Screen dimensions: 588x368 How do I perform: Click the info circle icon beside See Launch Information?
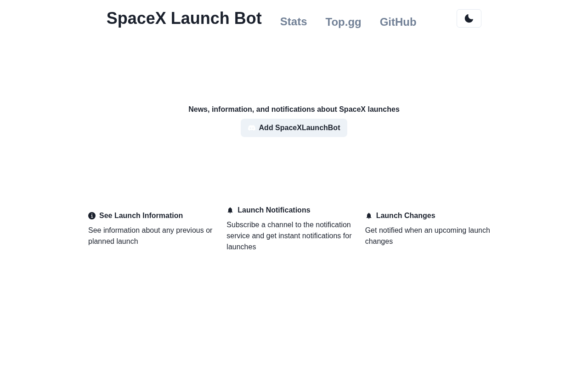(92, 216)
